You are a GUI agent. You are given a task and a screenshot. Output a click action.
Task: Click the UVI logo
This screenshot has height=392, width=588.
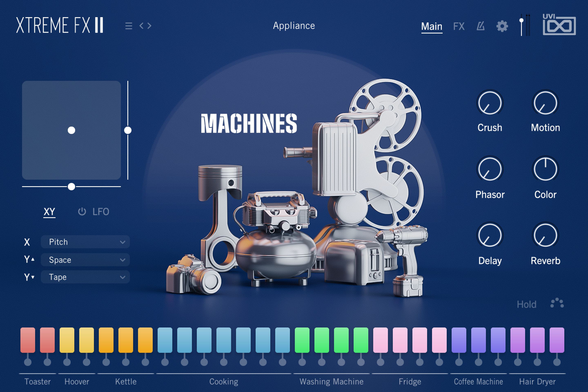(559, 24)
